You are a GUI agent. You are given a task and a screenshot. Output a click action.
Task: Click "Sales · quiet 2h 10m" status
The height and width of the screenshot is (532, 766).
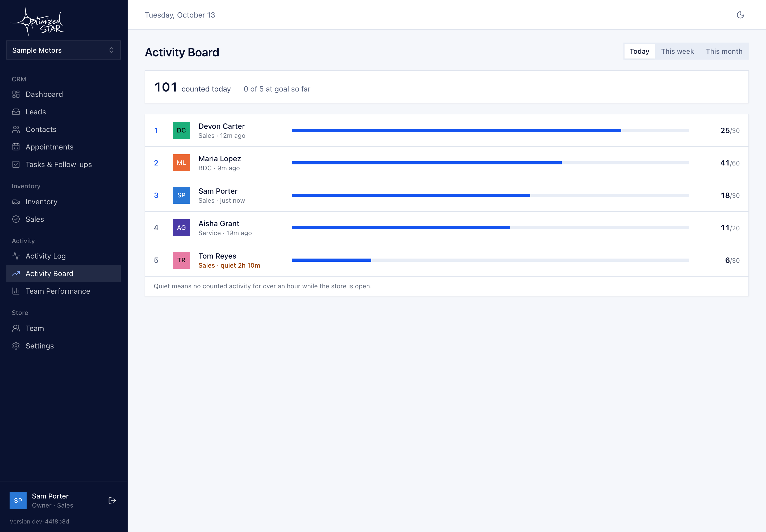pyautogui.click(x=229, y=265)
